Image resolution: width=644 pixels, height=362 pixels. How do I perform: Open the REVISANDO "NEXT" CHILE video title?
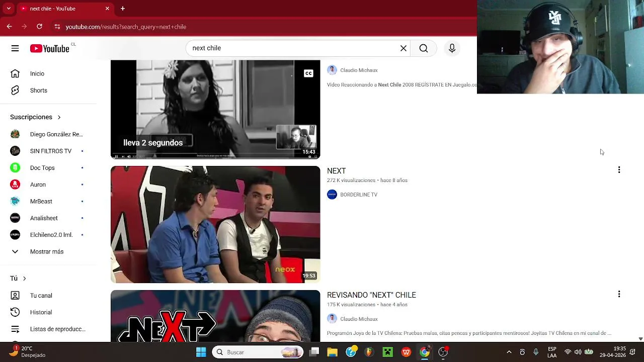tap(371, 295)
